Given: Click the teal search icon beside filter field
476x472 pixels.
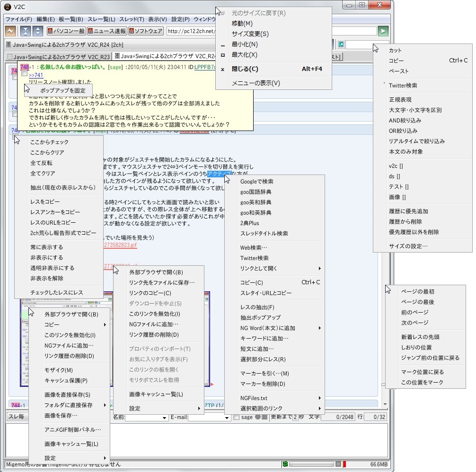Looking at the screenshot, I should [x=341, y=44].
